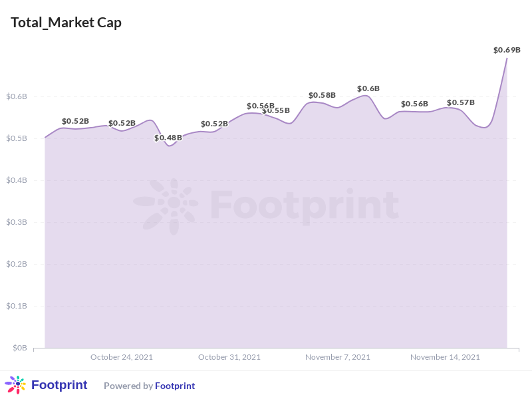This screenshot has width=532, height=399.
Task: Click the large Footprint watermark text
Action: pyautogui.click(x=305, y=204)
